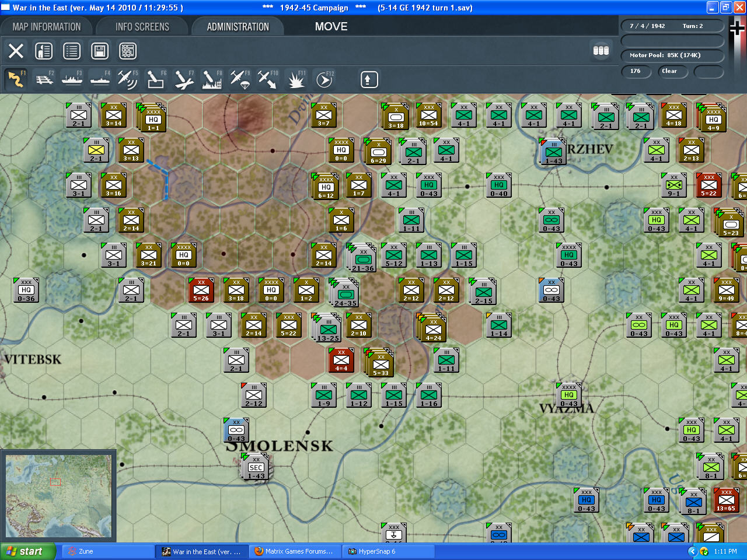Choose the F3 naval transport ship icon

coord(72,79)
